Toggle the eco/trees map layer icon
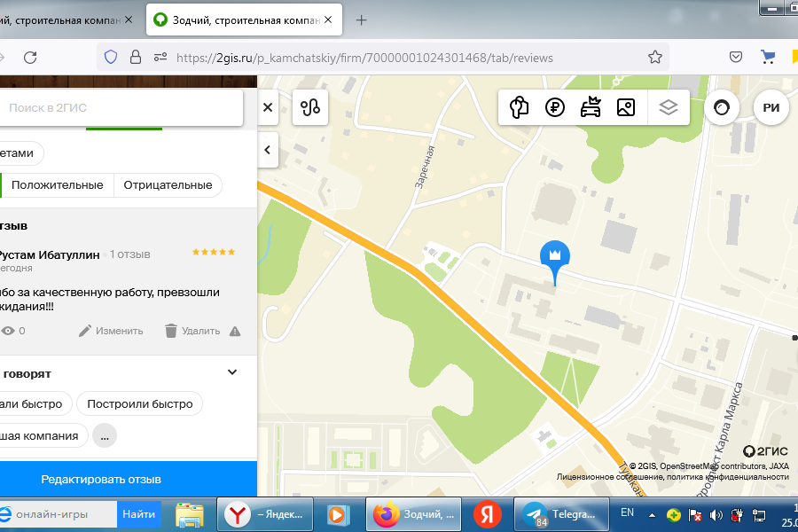This screenshot has height=532, width=798. (x=519, y=107)
